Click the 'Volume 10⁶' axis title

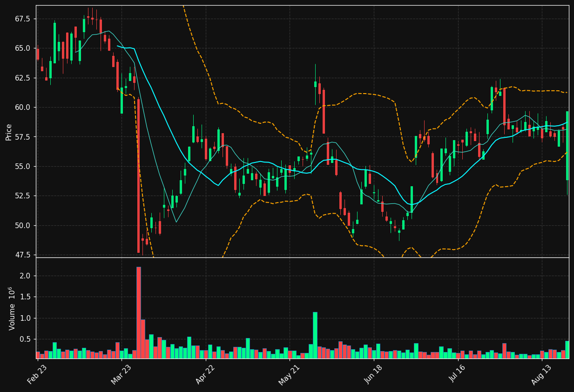tap(12, 308)
